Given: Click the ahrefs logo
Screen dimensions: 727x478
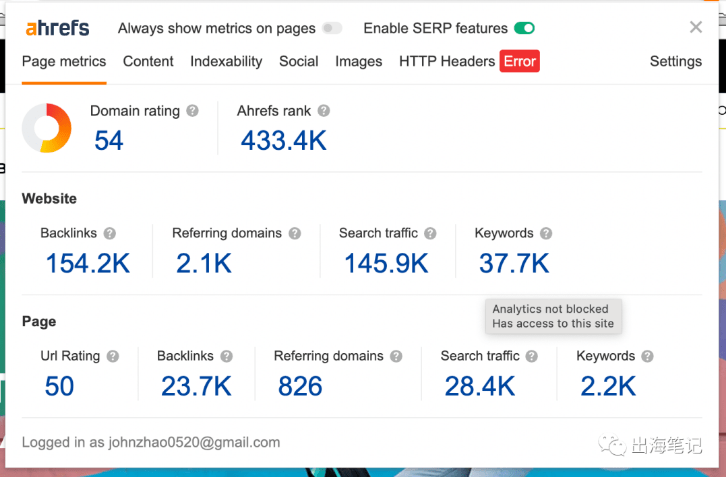Looking at the screenshot, I should pos(57,28).
